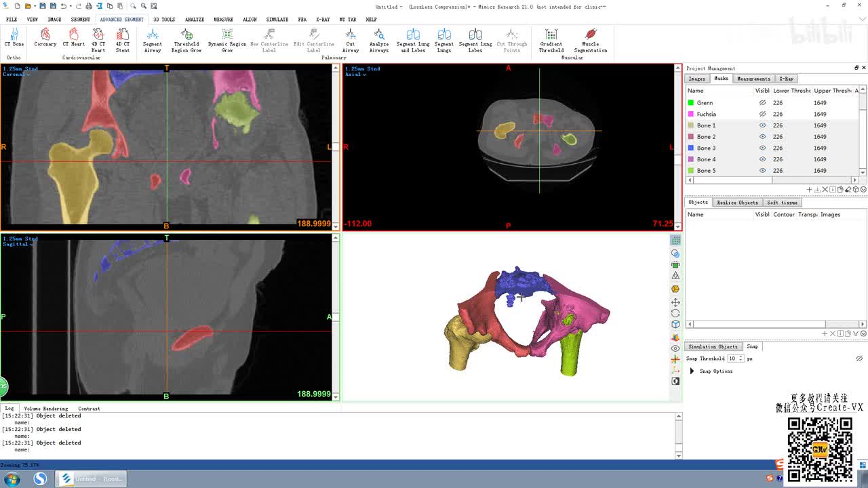Hide the Bone 3 mask

pos(762,148)
